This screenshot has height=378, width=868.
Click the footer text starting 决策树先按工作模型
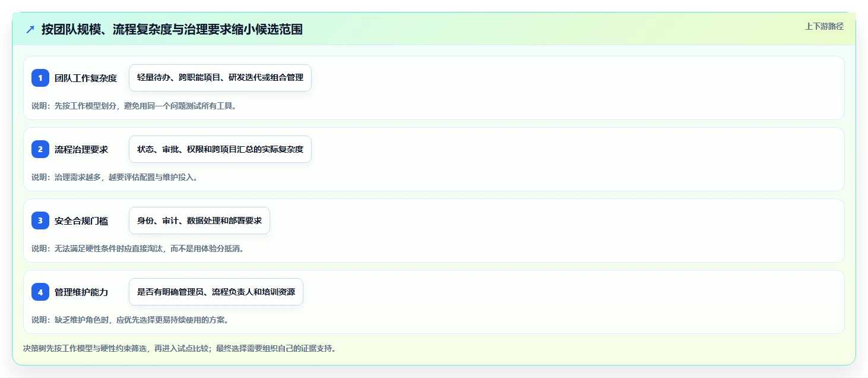179,348
